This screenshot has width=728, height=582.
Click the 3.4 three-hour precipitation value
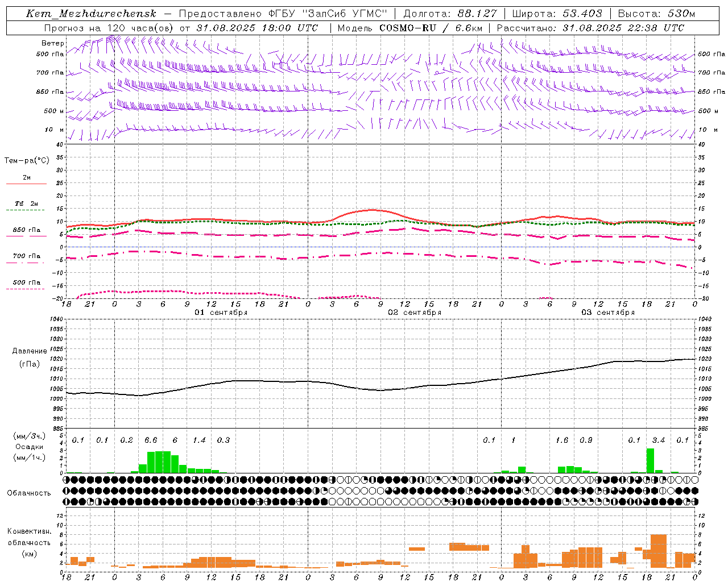tap(659, 440)
